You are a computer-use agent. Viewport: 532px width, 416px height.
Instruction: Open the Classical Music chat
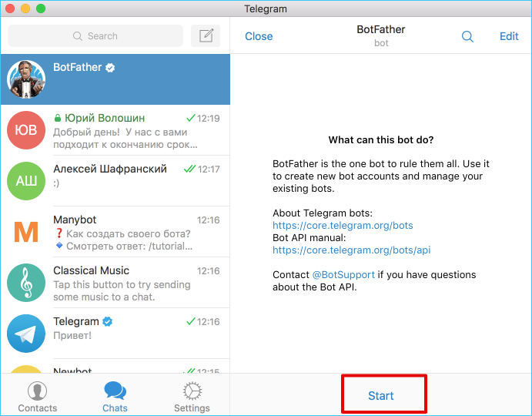115,283
